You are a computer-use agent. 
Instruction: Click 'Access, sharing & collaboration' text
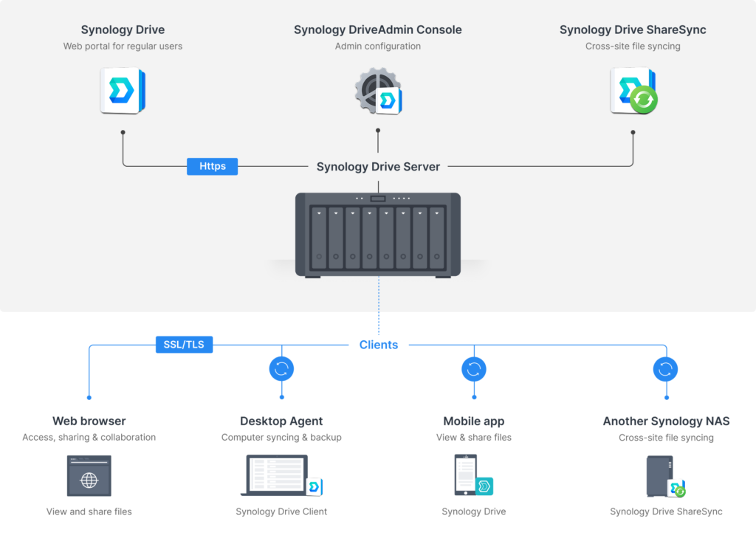pyautogui.click(x=89, y=438)
